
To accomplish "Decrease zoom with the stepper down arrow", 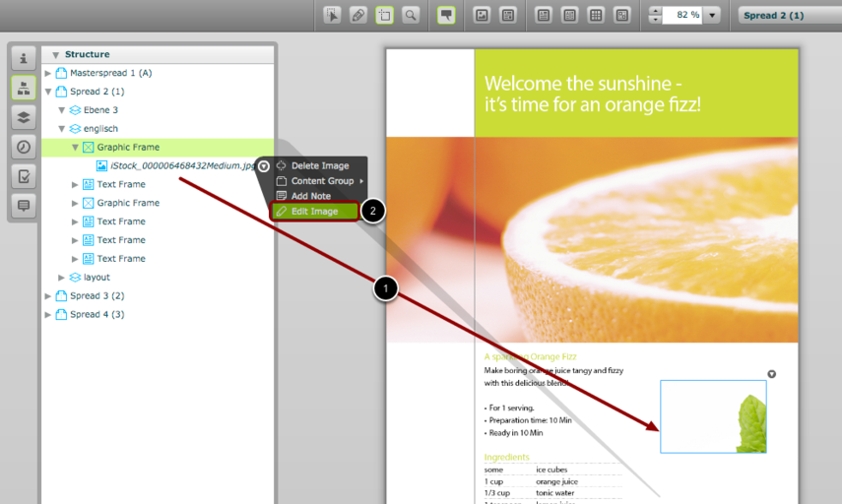I will click(655, 20).
